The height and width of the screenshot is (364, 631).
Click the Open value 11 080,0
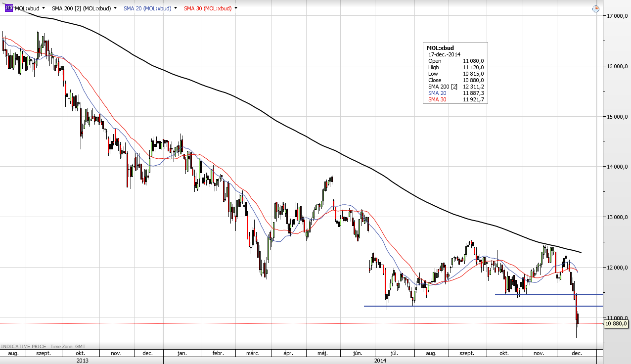tap(473, 61)
